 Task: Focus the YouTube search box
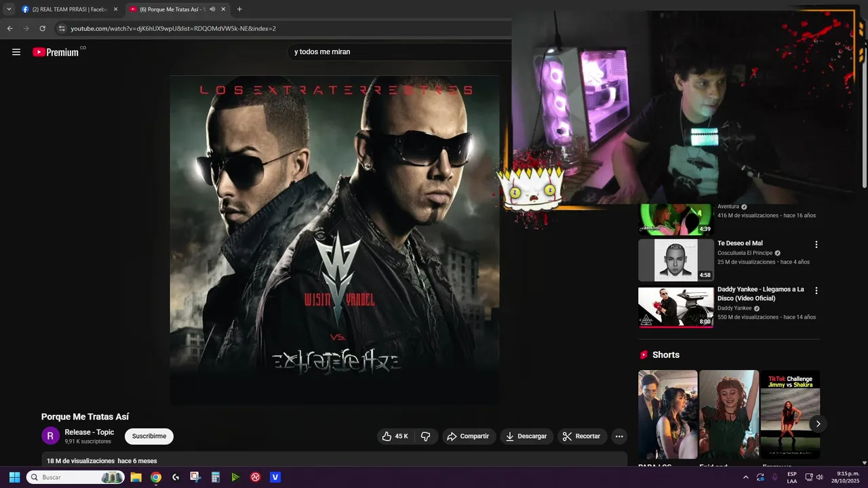400,52
